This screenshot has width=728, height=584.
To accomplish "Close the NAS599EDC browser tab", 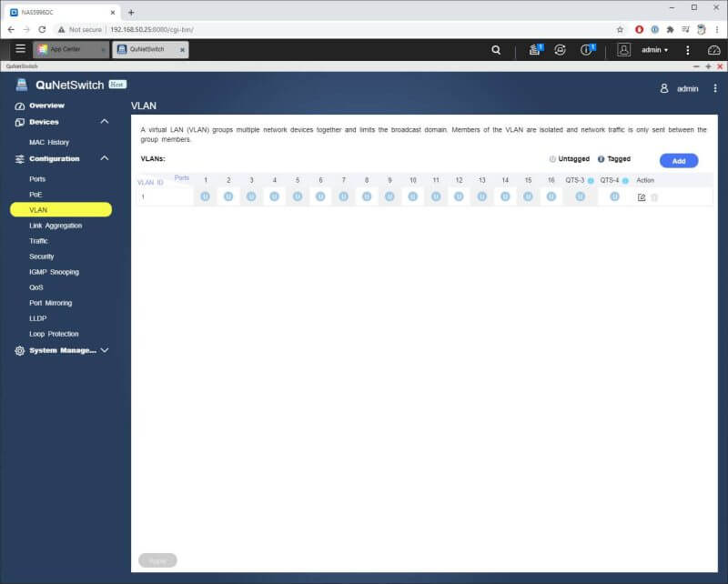I will coord(112,13).
